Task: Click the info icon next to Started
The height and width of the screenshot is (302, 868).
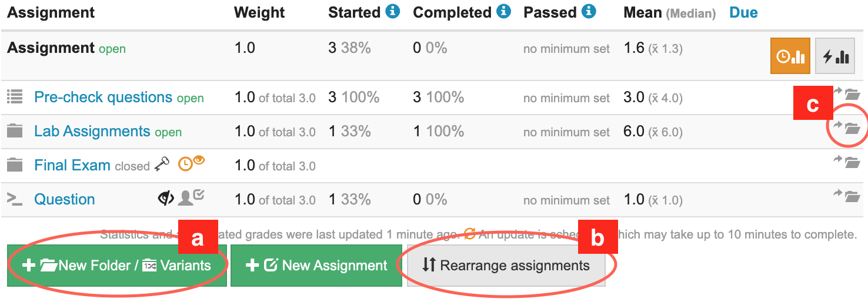Action: 393,12
